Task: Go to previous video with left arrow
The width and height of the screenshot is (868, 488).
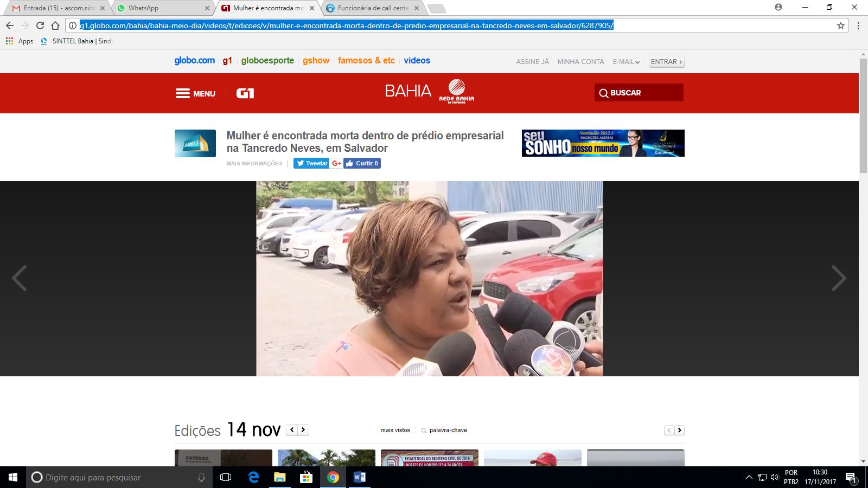Action: pos(20,278)
